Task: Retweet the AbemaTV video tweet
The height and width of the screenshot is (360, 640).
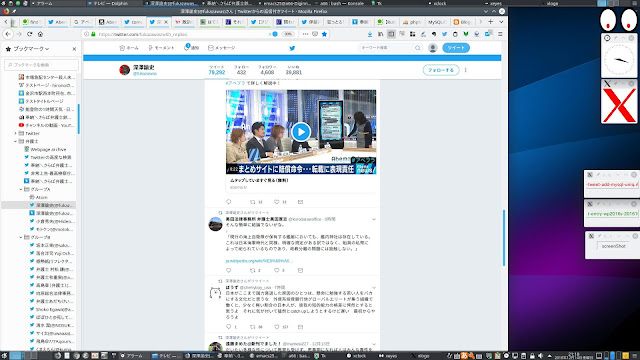Action: [x=253, y=202]
